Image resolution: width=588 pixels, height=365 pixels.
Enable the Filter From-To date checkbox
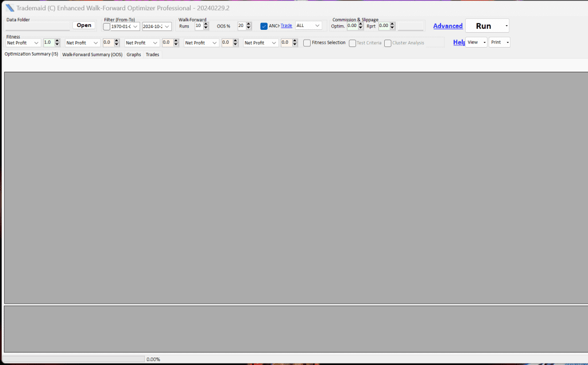pyautogui.click(x=107, y=26)
